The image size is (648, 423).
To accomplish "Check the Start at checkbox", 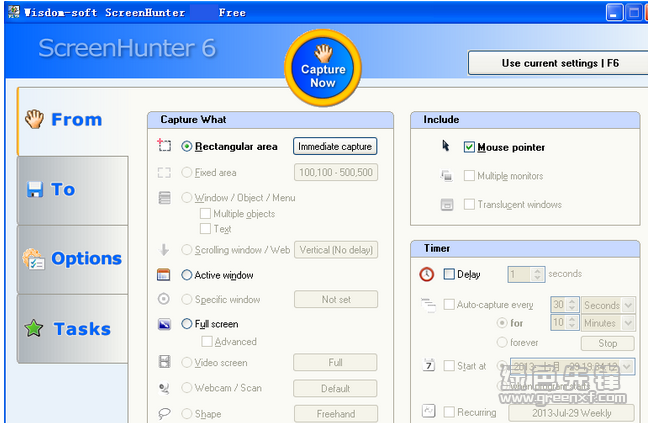I will pyautogui.click(x=449, y=366).
